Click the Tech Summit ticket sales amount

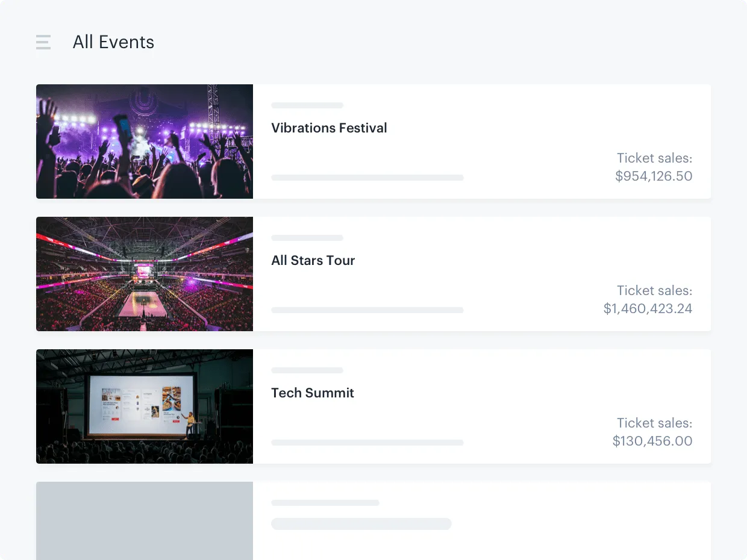coord(652,441)
